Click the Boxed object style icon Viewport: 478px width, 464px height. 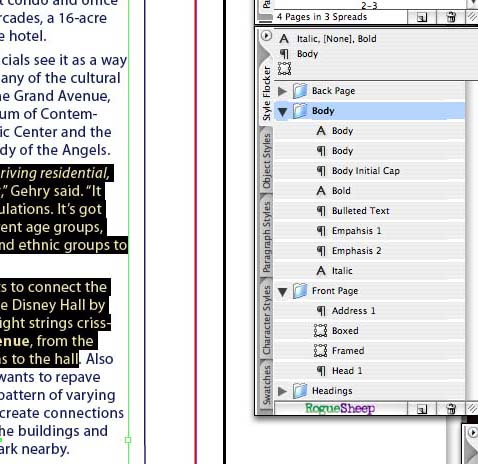(320, 331)
